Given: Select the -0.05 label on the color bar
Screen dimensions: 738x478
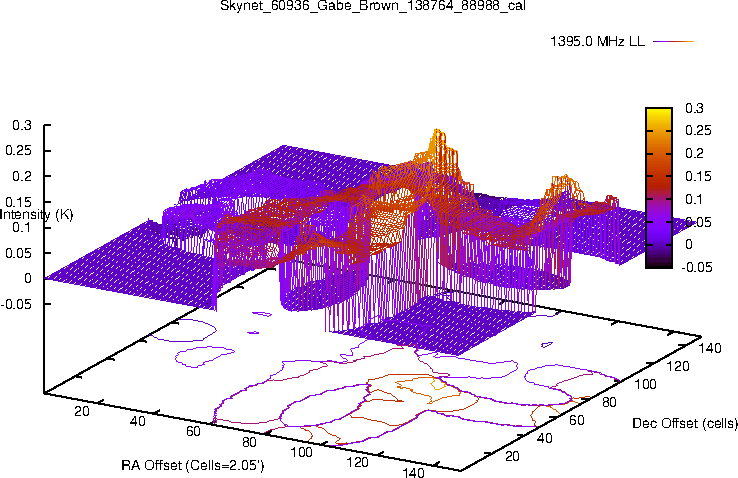Looking at the screenshot, I should click(x=697, y=267).
